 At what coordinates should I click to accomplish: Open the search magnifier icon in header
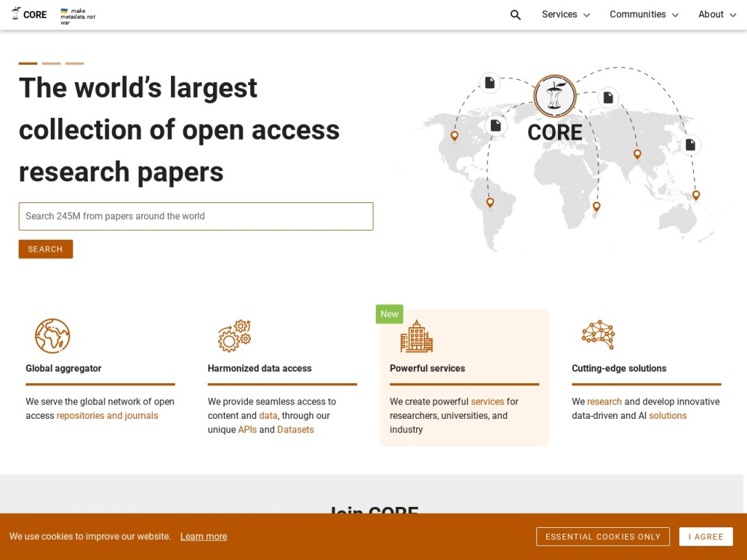click(x=515, y=15)
